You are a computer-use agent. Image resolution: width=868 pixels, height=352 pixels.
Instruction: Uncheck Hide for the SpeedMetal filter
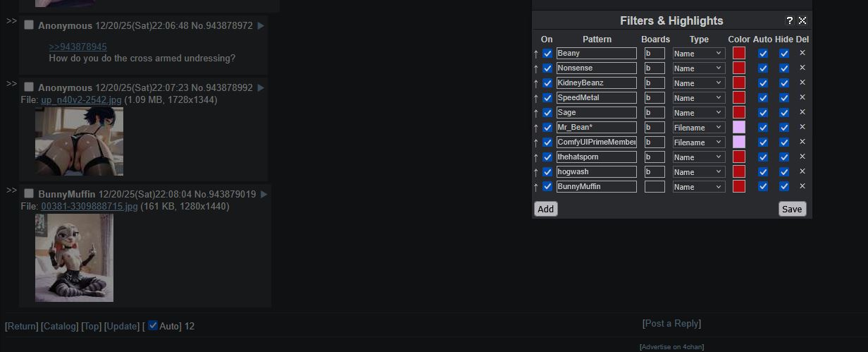784,98
